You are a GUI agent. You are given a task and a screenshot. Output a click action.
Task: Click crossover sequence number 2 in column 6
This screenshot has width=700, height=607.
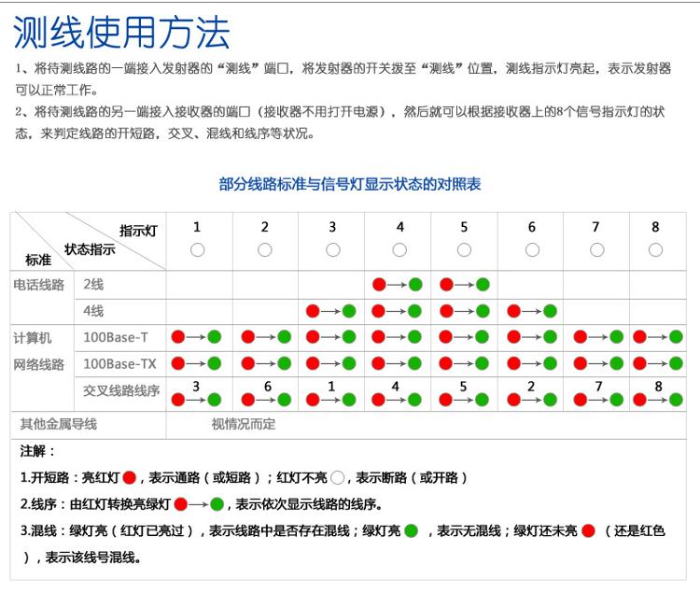pyautogui.click(x=531, y=387)
